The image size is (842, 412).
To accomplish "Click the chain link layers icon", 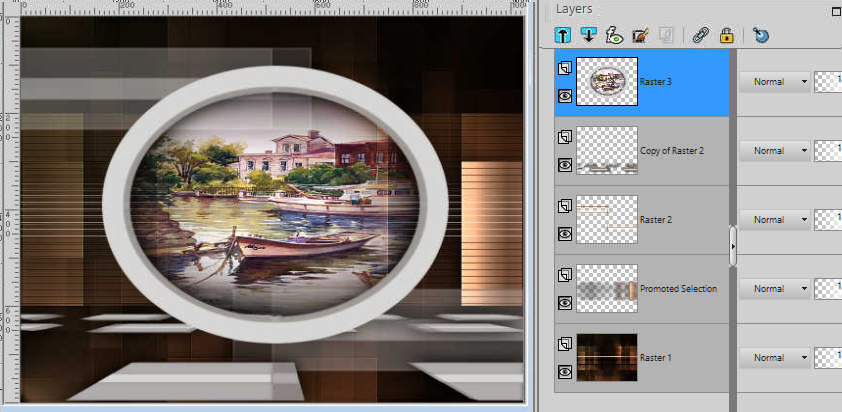I will pos(701,35).
